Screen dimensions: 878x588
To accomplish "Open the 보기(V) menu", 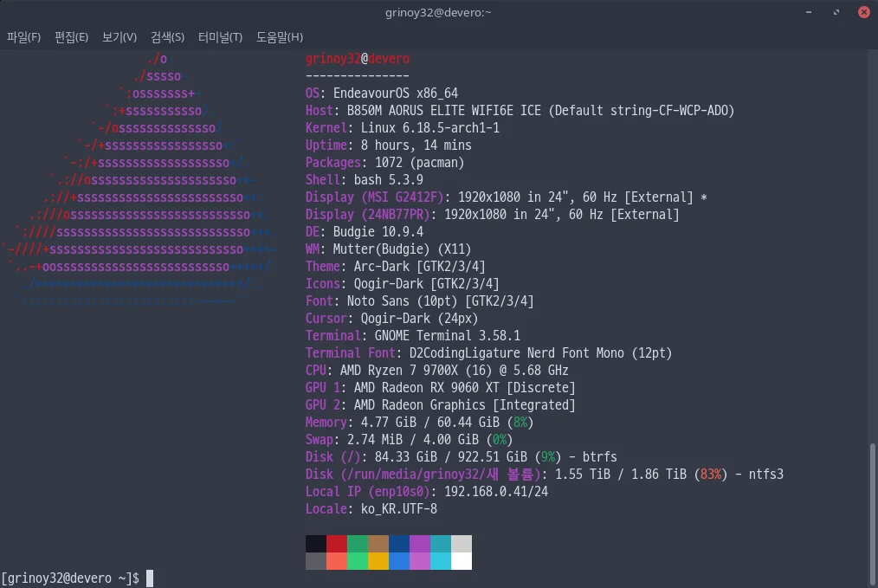I will (x=119, y=37).
